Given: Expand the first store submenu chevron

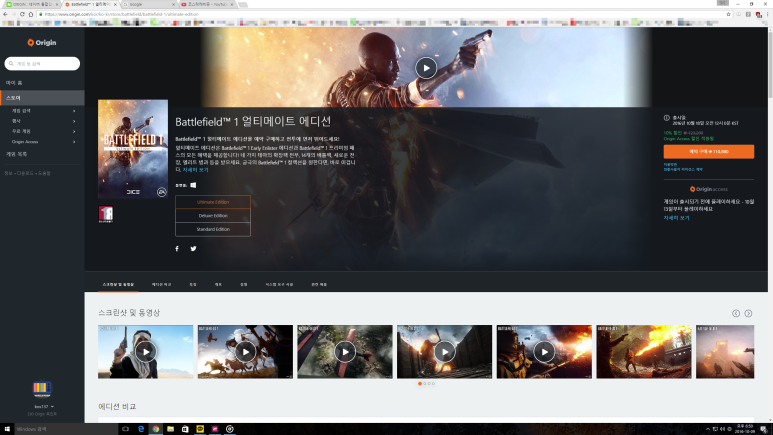Looking at the screenshot, I should 74,111.
